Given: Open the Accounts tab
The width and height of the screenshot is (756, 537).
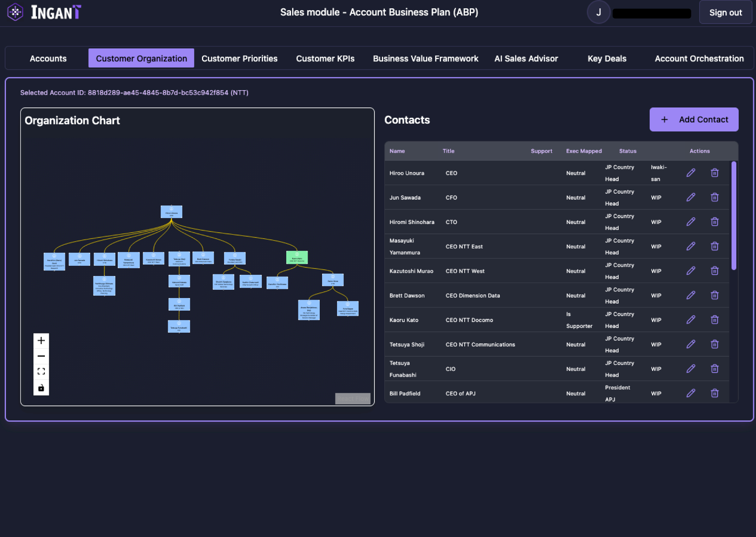Looking at the screenshot, I should [48, 58].
